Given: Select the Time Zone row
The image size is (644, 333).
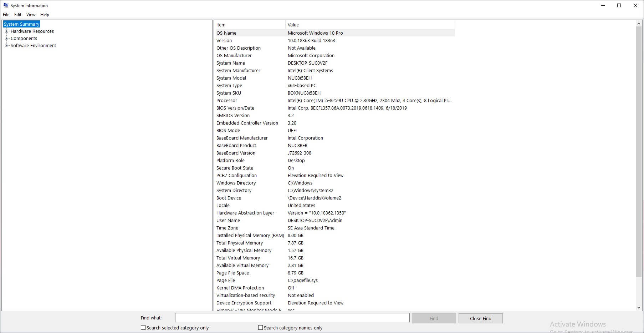Looking at the screenshot, I should (x=334, y=228).
